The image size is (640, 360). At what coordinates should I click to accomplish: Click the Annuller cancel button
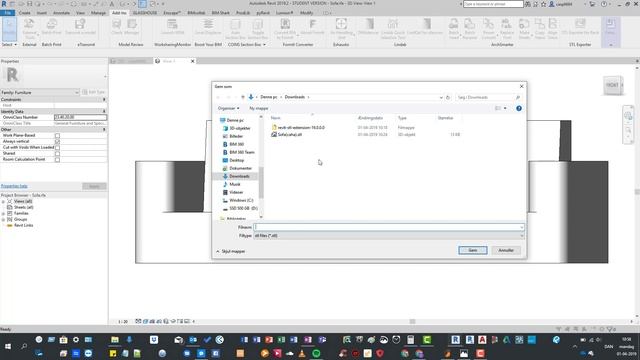click(506, 250)
